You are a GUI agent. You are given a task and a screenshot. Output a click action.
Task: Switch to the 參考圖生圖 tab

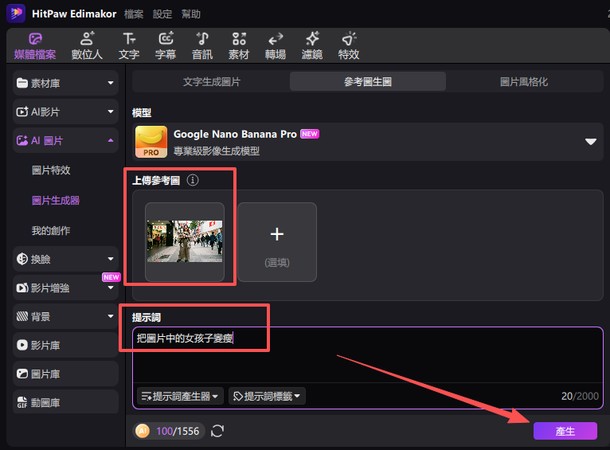coord(368,82)
